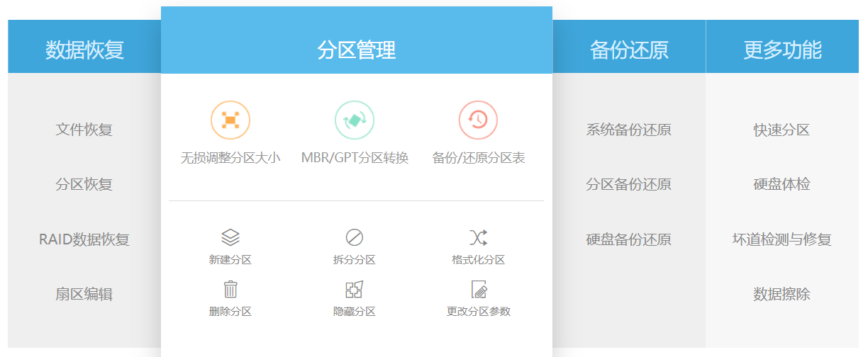Image resolution: width=868 pixels, height=357 pixels.
Task: Select the 扇区编辑 link
Action: click(x=84, y=294)
